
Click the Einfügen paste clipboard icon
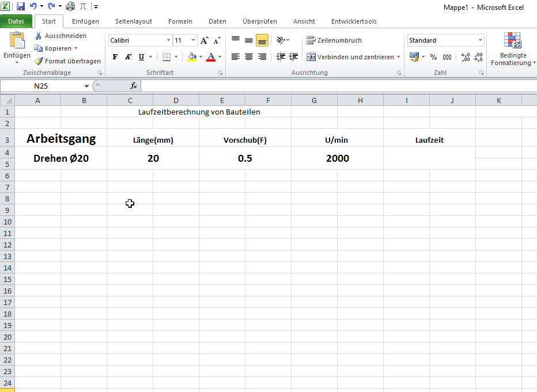click(x=17, y=40)
